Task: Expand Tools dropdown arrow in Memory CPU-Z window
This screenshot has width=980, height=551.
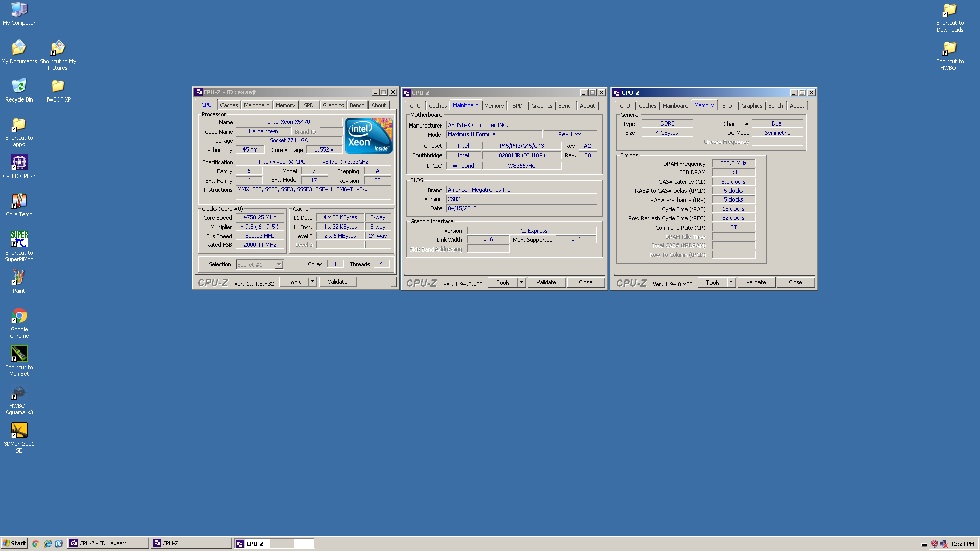Action: coord(731,282)
